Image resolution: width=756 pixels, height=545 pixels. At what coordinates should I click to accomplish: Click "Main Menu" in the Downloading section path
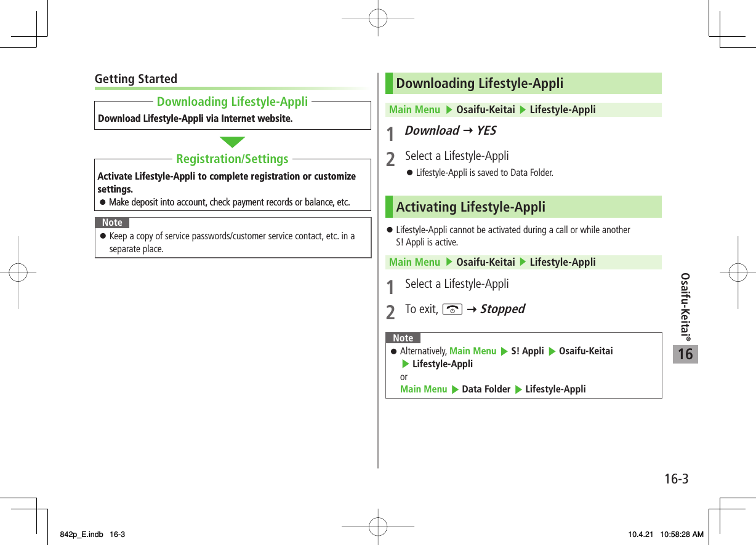pos(414,110)
